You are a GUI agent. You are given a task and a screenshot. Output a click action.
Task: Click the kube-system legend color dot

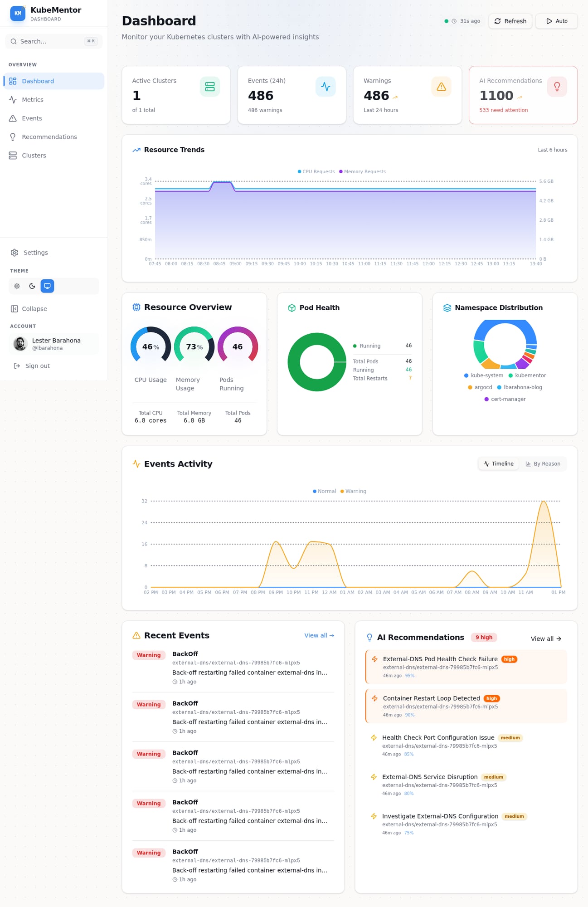(x=466, y=375)
